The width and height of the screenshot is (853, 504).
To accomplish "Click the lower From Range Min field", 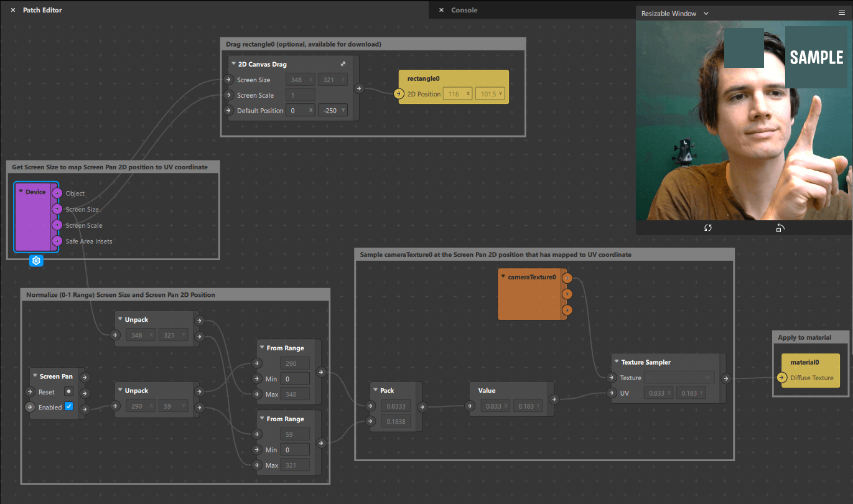I will (x=295, y=449).
